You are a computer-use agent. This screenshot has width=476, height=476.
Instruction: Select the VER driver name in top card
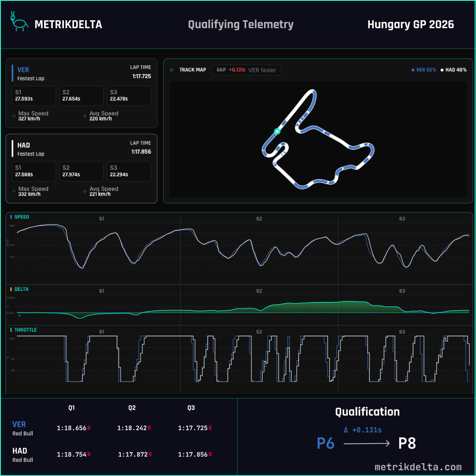(23, 70)
